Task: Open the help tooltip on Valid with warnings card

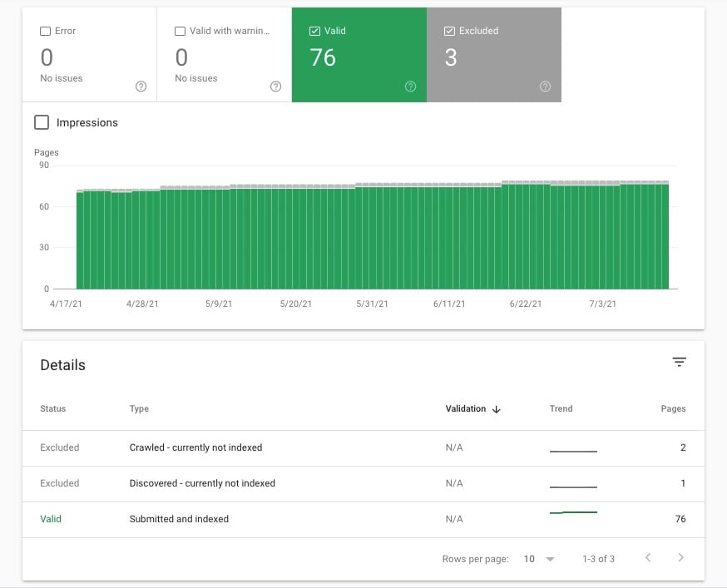Action: point(275,86)
